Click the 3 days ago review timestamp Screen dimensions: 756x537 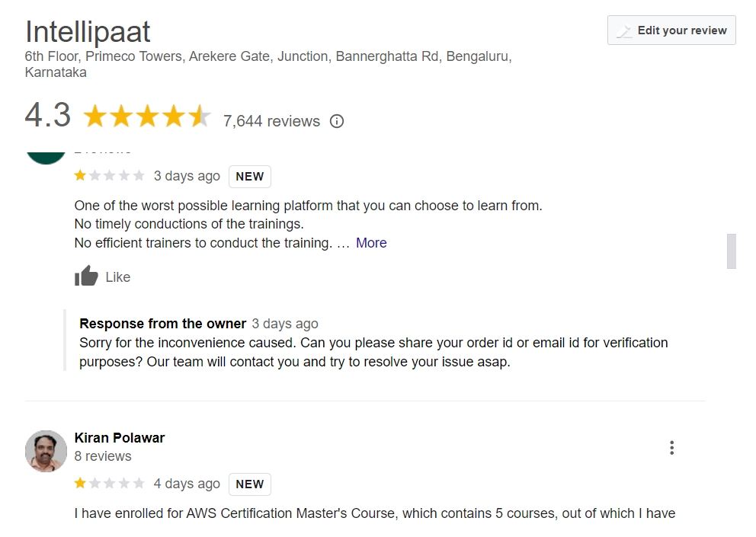187,175
